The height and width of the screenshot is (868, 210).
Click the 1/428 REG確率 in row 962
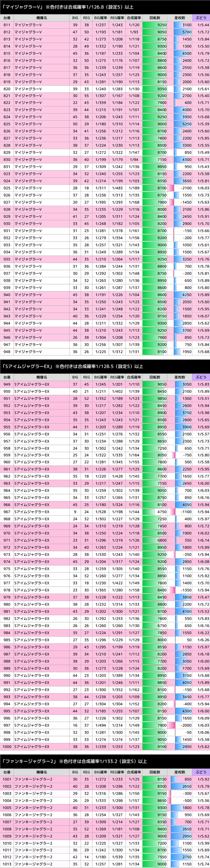coord(117,476)
